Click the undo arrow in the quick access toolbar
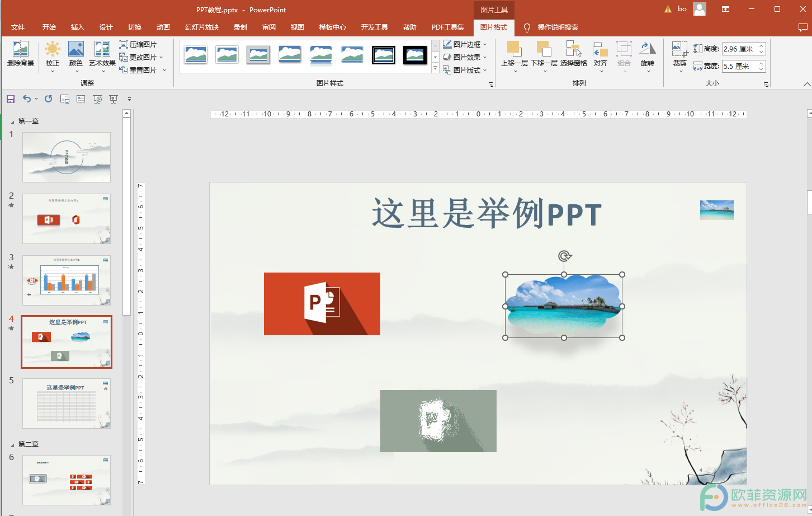Screen dimensions: 812x516 point(27,99)
